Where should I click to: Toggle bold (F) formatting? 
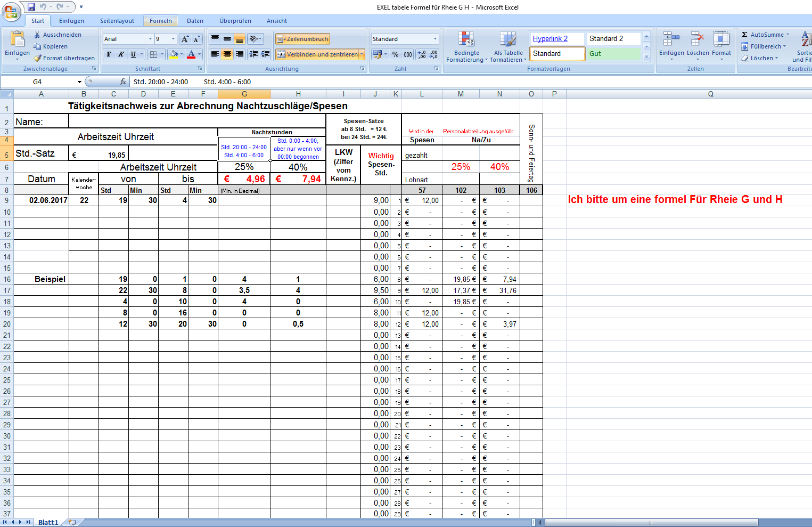(108, 54)
